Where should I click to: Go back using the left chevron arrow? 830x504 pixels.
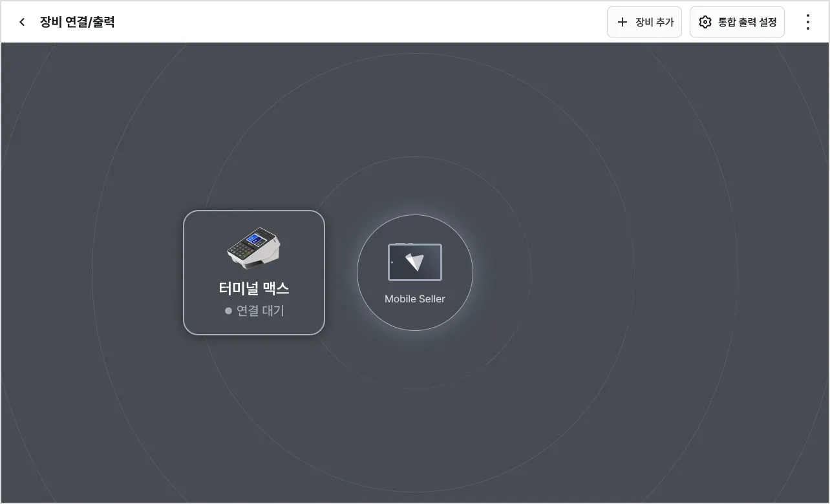click(22, 22)
